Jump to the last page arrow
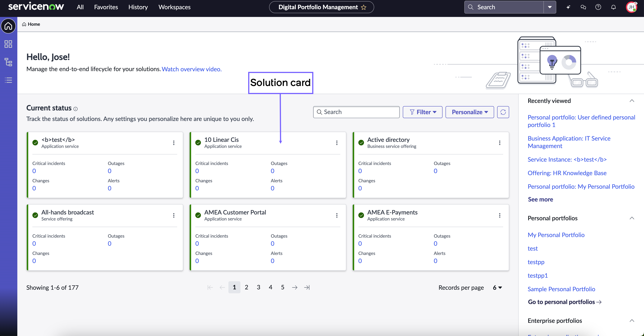Viewport: 644px width, 336px height. click(307, 287)
